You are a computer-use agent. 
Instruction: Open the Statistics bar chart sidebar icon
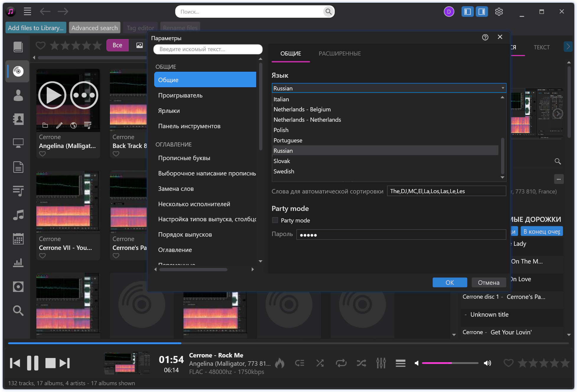[18, 263]
